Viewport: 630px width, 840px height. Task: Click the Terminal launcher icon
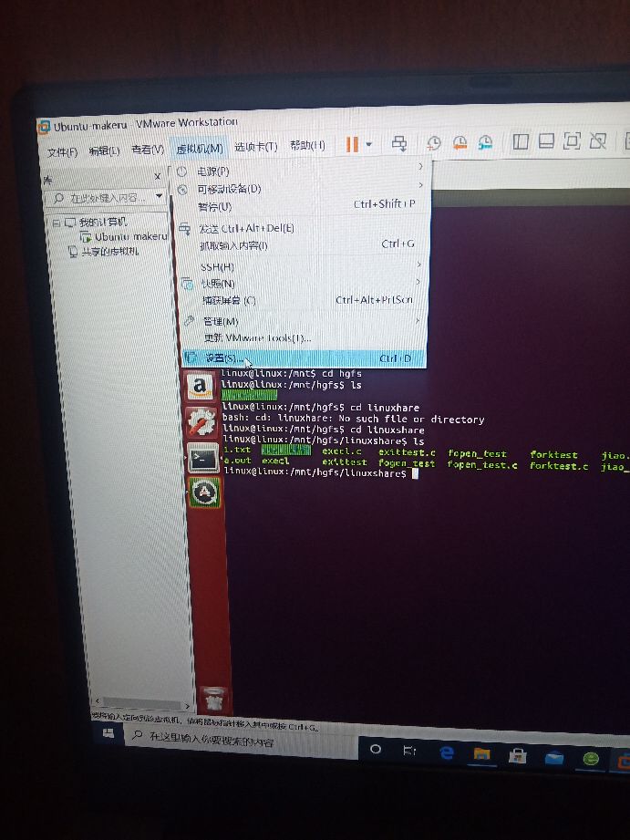(203, 458)
